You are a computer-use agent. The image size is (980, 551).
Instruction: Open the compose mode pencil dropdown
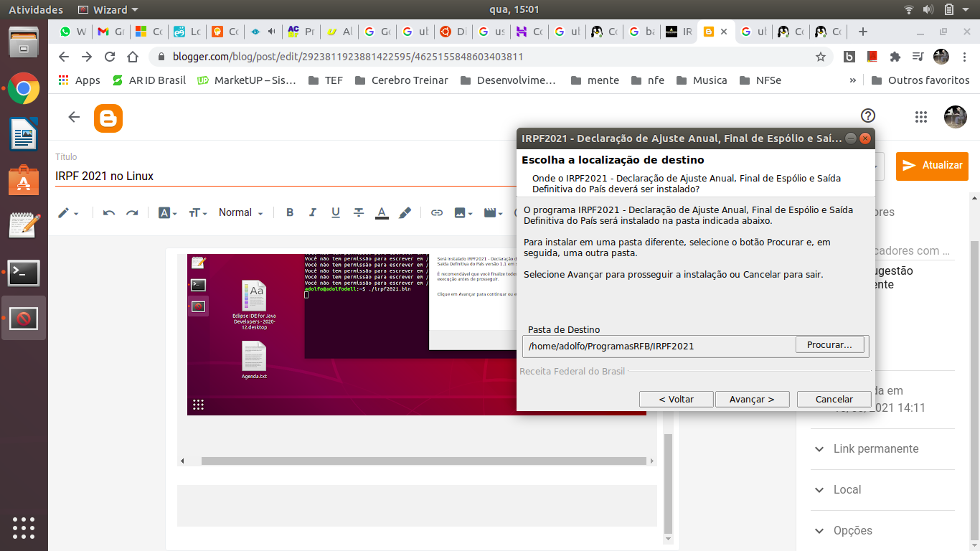coord(68,212)
